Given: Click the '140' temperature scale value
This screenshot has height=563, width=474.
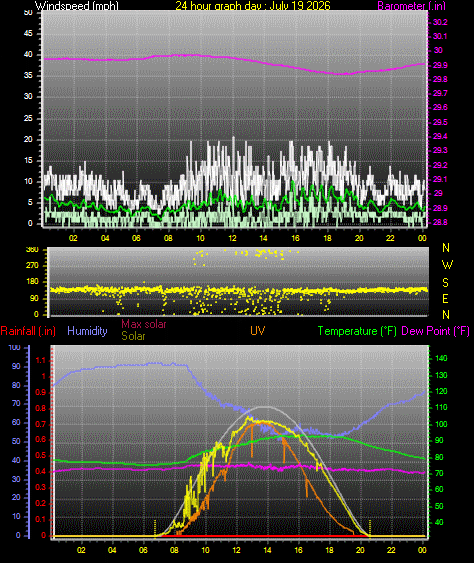Looking at the screenshot, I should pos(441,358).
